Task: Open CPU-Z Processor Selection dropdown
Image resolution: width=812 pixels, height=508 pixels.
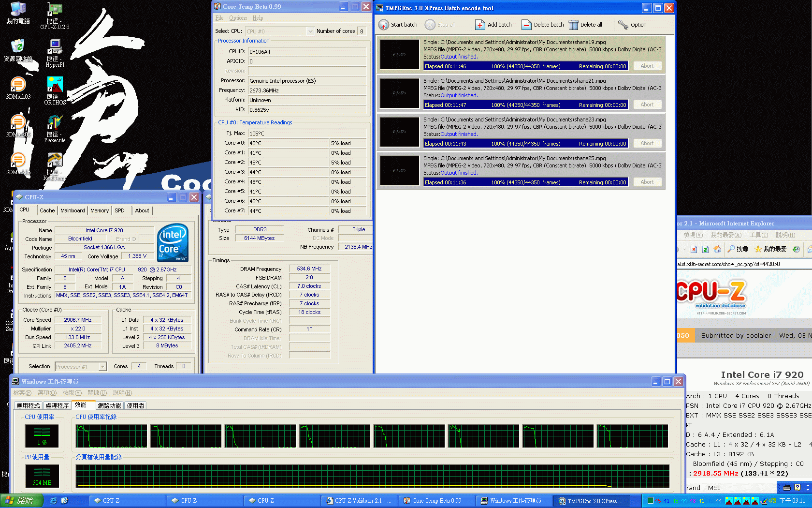Action: click(102, 367)
